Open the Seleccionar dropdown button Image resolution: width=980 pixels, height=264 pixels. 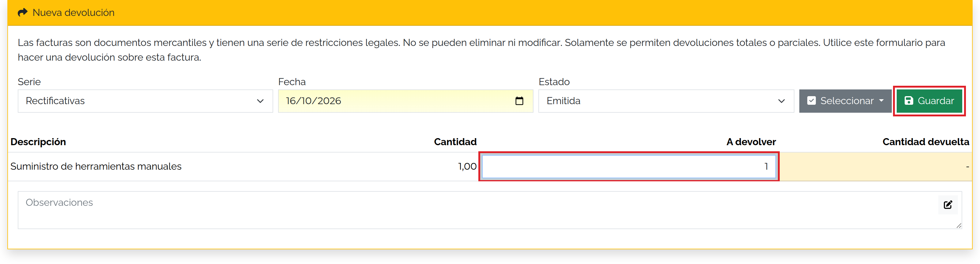845,101
